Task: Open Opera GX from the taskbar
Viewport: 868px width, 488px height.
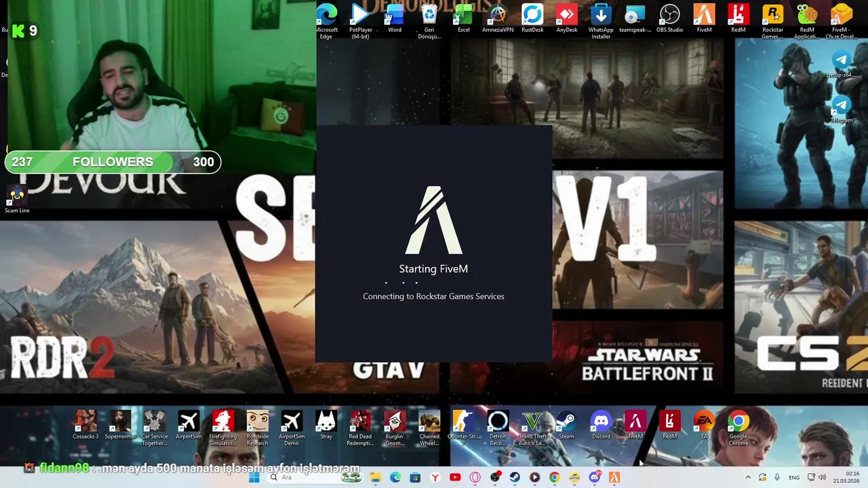Action: 475,477
